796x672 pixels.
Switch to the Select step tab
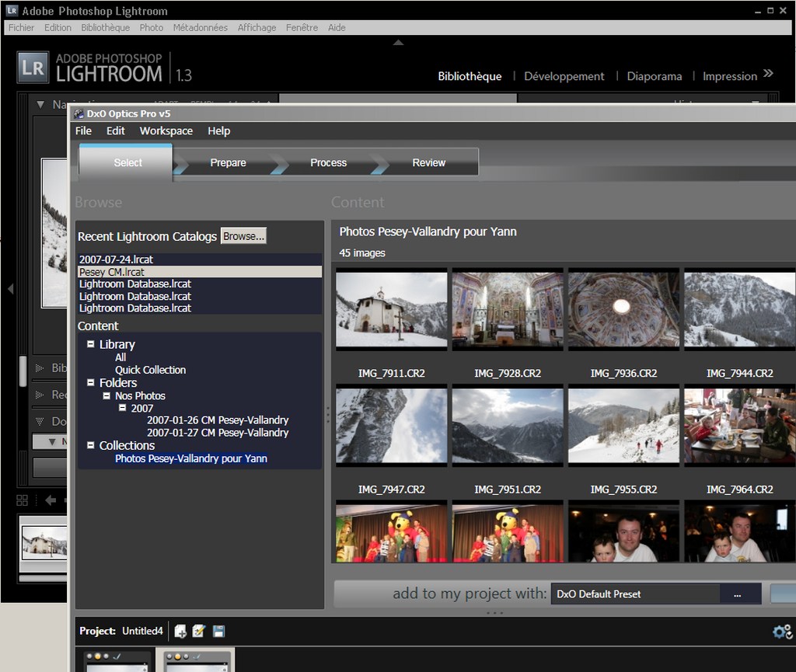[x=125, y=162]
